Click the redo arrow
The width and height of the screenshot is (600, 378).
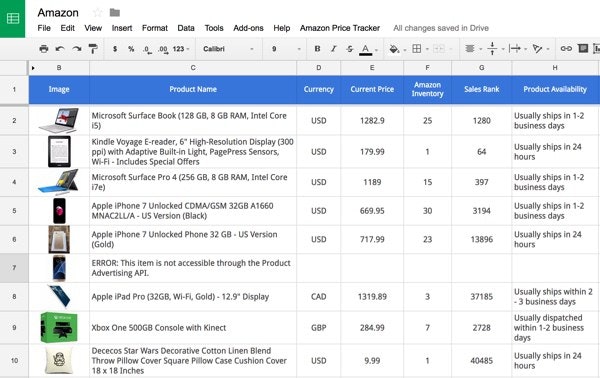(77, 49)
